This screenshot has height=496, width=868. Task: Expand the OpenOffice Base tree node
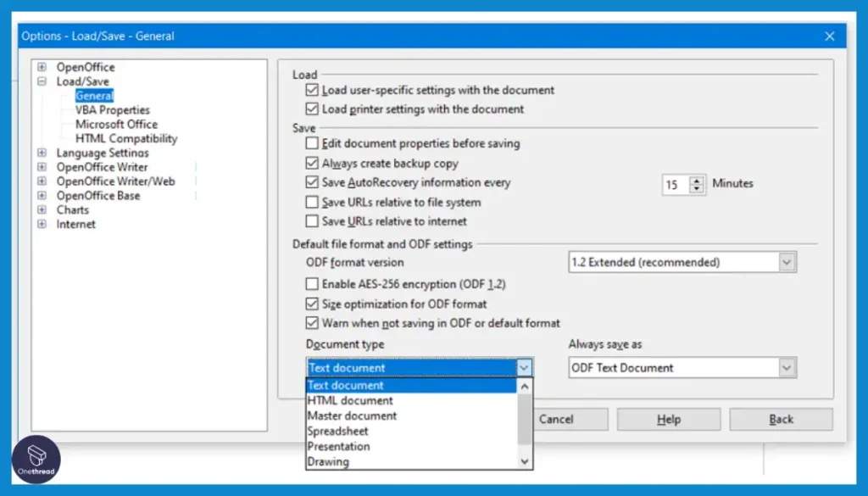click(42, 195)
